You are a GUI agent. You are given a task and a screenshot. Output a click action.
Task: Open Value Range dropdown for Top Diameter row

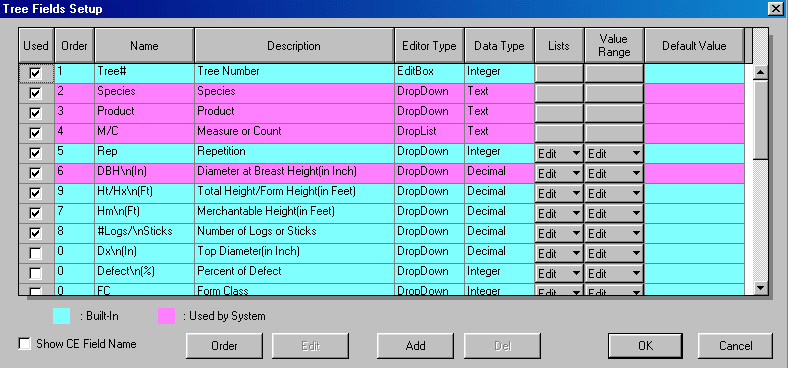point(614,254)
